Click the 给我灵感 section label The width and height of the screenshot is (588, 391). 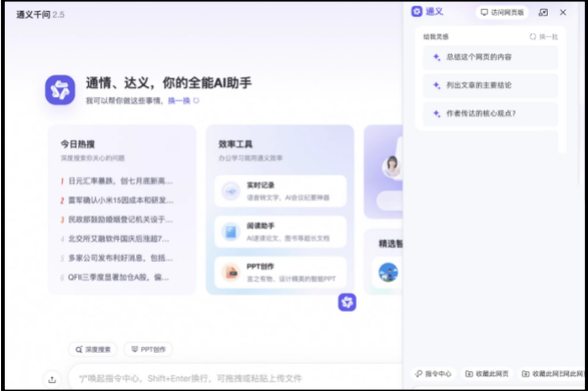(436, 36)
